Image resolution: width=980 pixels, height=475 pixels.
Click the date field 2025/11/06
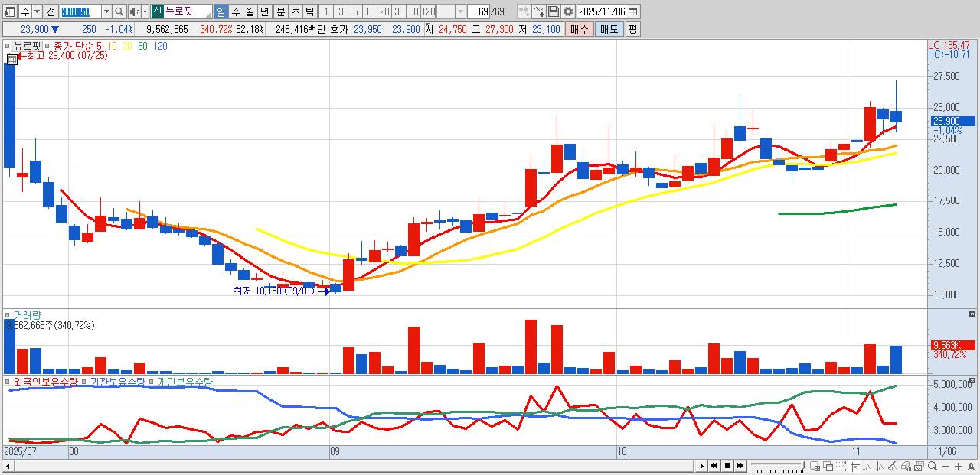click(602, 11)
